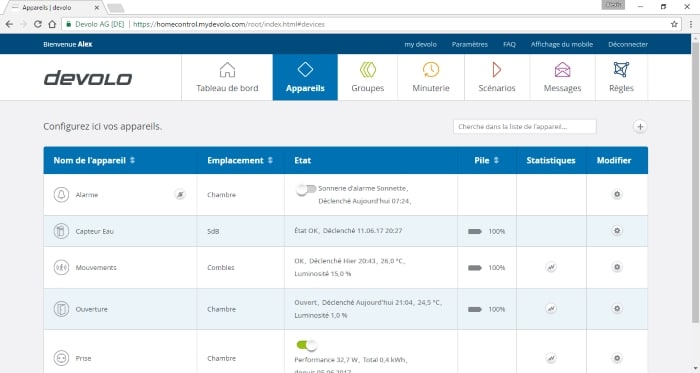Add a new device with plus button
Image resolution: width=700 pixels, height=373 pixels.
coord(640,127)
